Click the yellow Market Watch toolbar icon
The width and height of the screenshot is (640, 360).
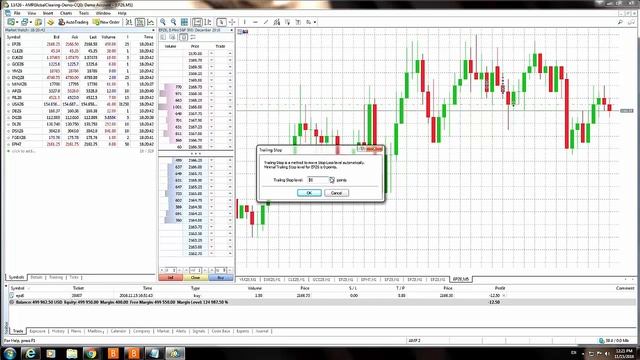point(38,22)
